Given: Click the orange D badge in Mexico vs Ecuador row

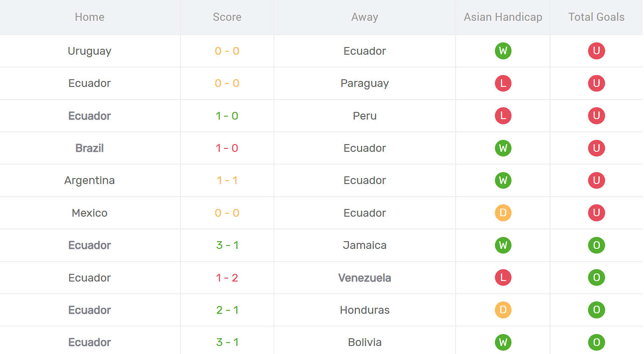Looking at the screenshot, I should (503, 213).
